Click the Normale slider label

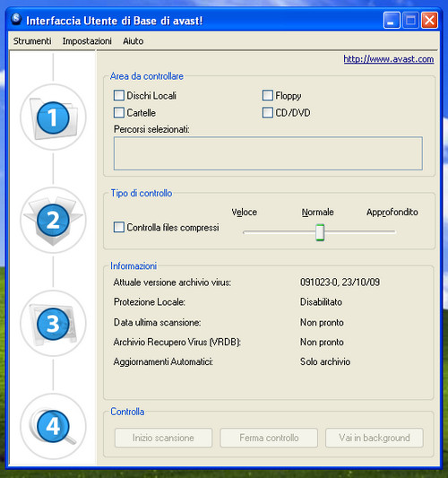318,212
